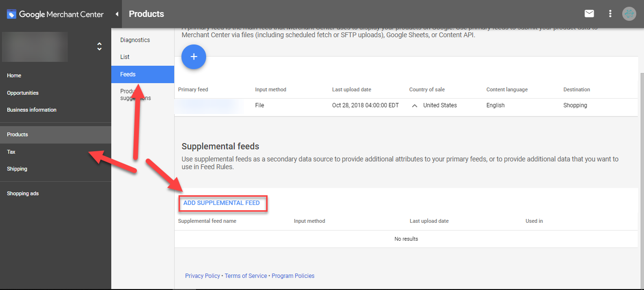Collapse the left navigation sidebar arrow
The image size is (644, 290).
click(x=117, y=14)
